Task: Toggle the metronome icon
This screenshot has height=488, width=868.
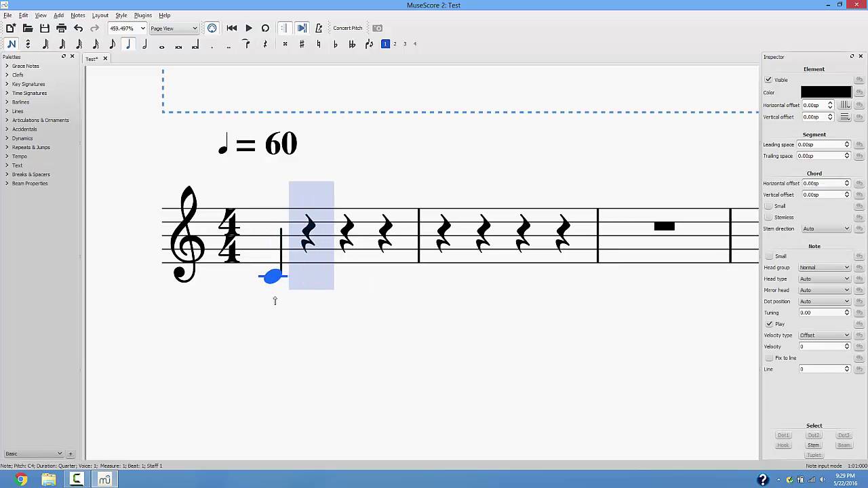Action: (x=319, y=28)
